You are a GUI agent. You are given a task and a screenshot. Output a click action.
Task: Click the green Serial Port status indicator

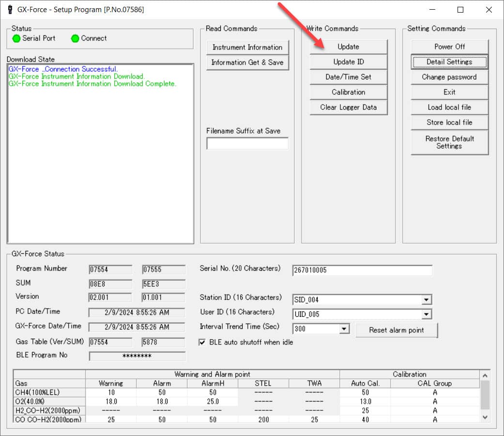tap(16, 38)
